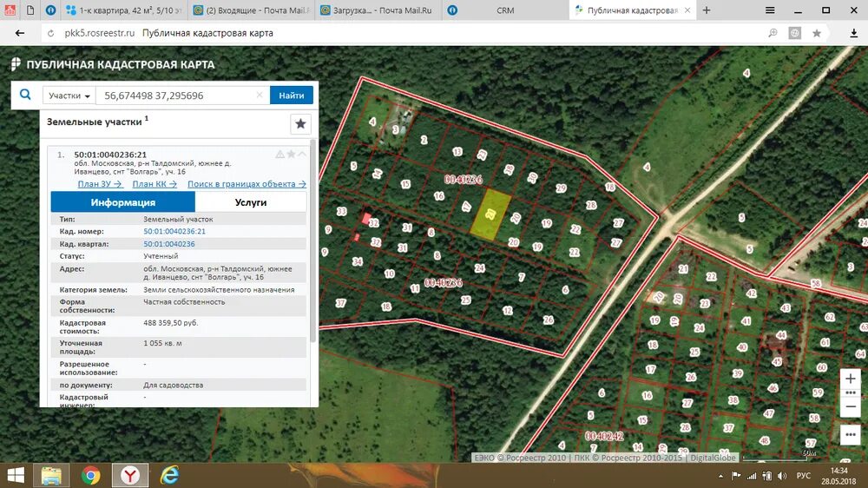Open File Explorer from taskbar
The height and width of the screenshot is (488, 868).
pos(51,475)
